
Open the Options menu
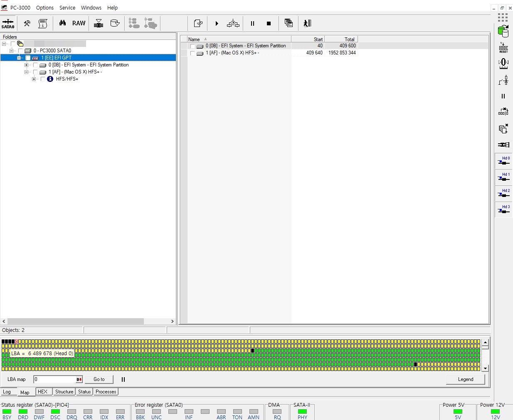(x=45, y=7)
